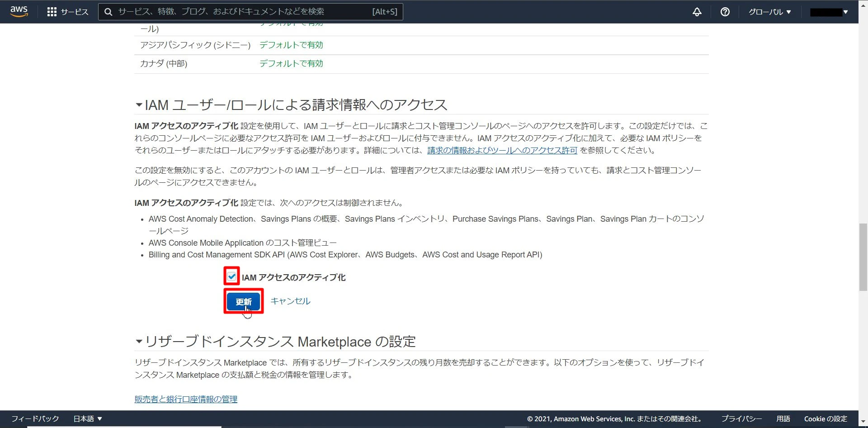The image size is (868, 428).
Task: Toggle the IAM アクセスのアクティブ化 checkbox
Action: coord(232,276)
